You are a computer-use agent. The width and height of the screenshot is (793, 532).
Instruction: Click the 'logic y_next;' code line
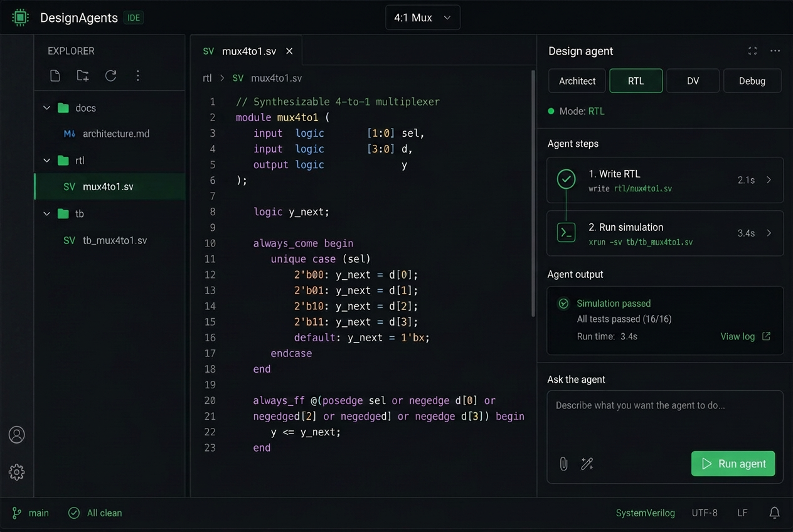(x=291, y=212)
